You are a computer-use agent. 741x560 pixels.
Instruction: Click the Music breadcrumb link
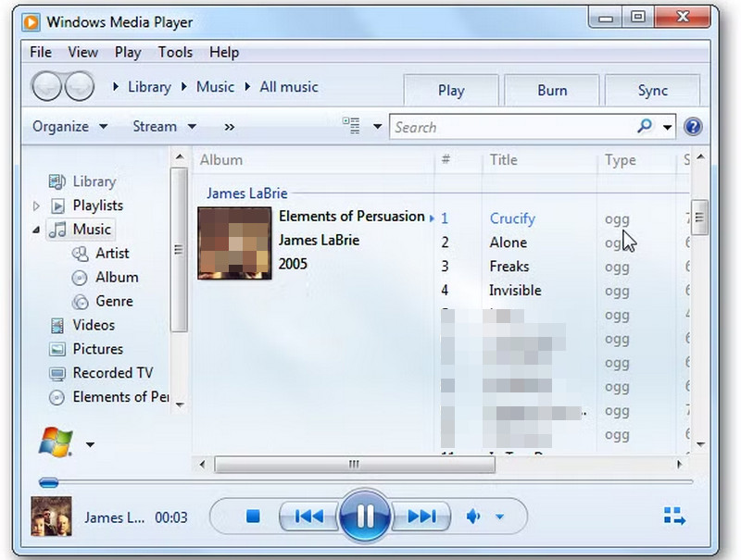[x=215, y=87]
